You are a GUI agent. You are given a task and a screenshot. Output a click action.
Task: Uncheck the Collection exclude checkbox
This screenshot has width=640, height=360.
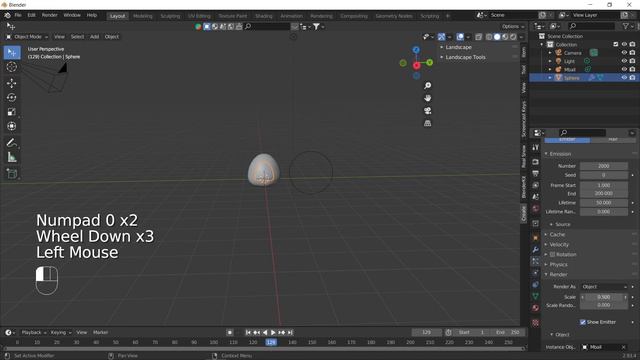[616, 44]
